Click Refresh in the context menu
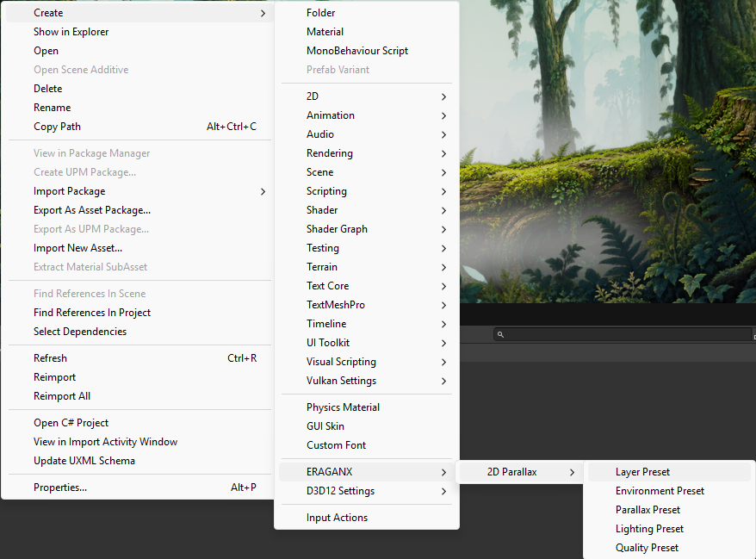756x559 pixels. (x=139, y=358)
